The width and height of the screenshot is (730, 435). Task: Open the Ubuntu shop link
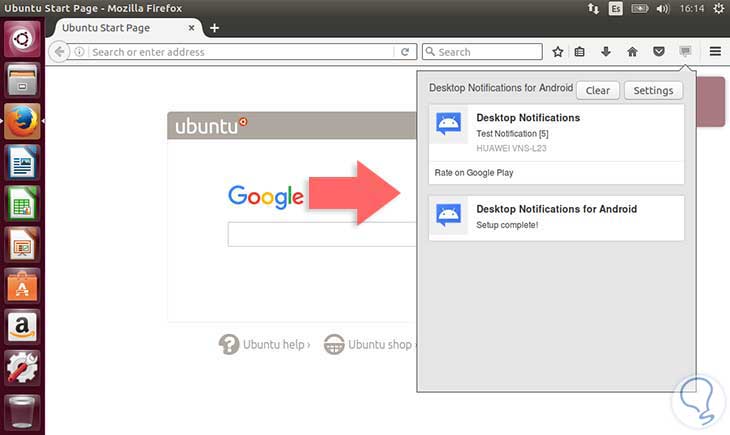(x=369, y=344)
